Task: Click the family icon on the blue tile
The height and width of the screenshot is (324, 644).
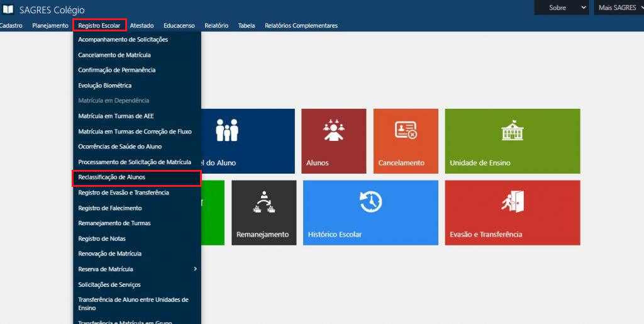Action: pos(227,130)
